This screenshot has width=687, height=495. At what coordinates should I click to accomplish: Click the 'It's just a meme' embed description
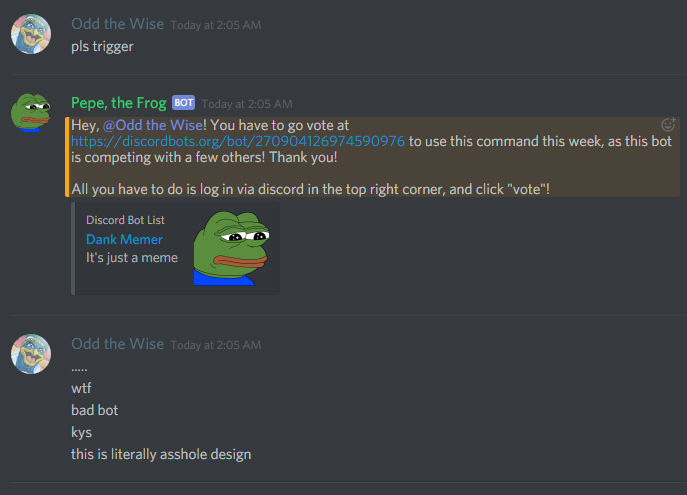(x=132, y=258)
